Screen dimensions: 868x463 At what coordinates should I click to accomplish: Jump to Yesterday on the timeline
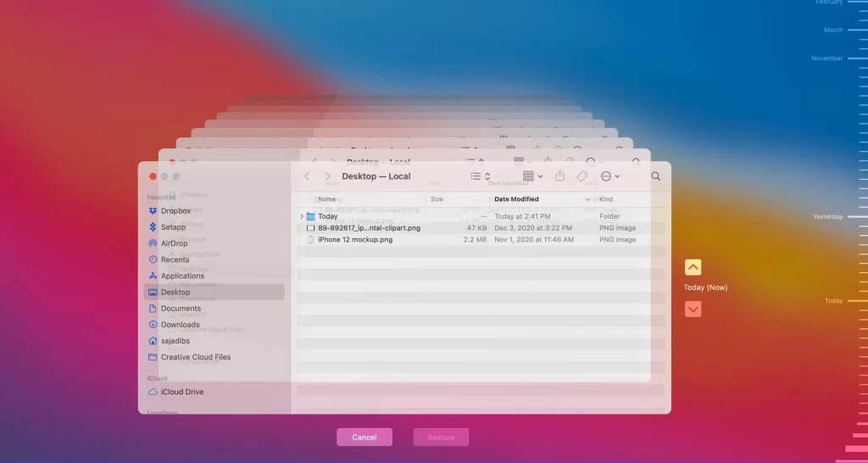(x=827, y=216)
